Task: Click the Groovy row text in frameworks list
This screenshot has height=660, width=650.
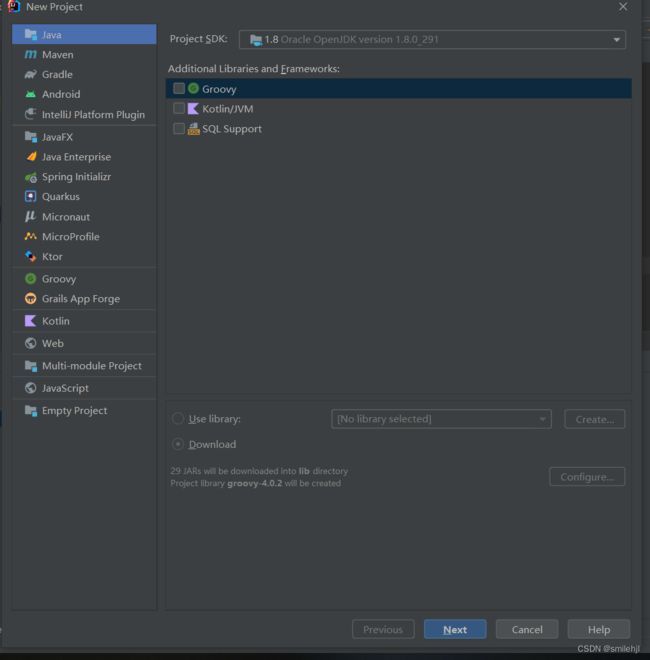Action: [219, 89]
